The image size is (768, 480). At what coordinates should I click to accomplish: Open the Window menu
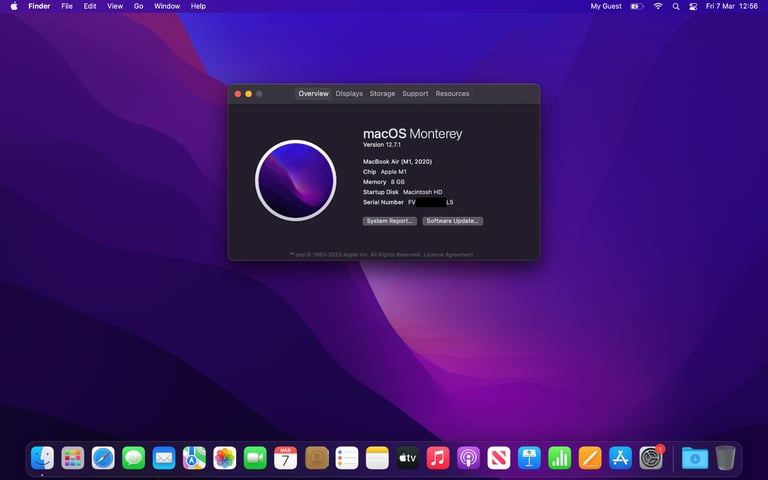pyautogui.click(x=167, y=6)
